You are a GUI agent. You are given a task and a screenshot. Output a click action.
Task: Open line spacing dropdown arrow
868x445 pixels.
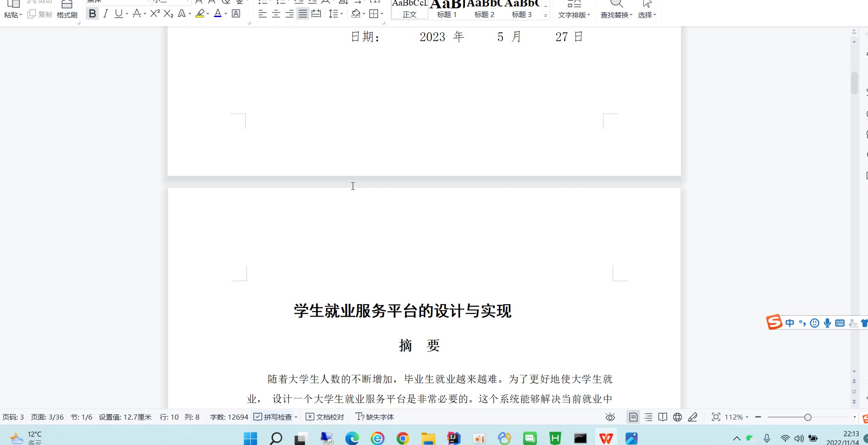342,14
